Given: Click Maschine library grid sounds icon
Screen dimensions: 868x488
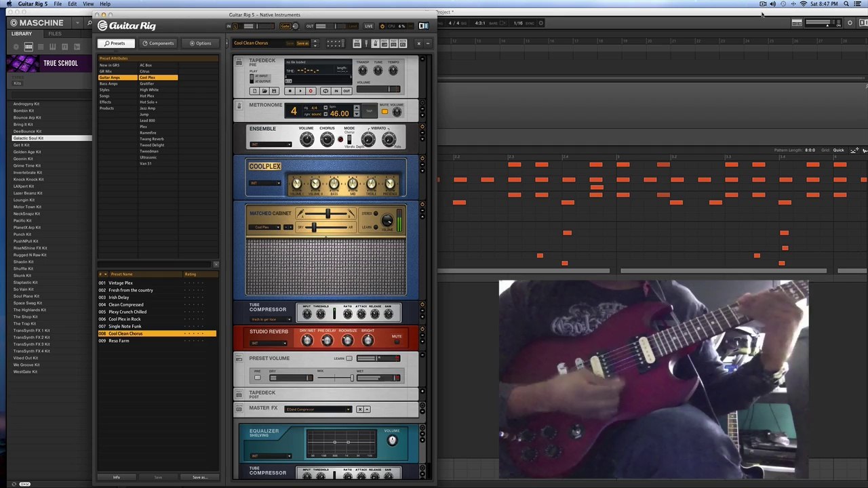Looking at the screenshot, I should pyautogui.click(x=41, y=47).
